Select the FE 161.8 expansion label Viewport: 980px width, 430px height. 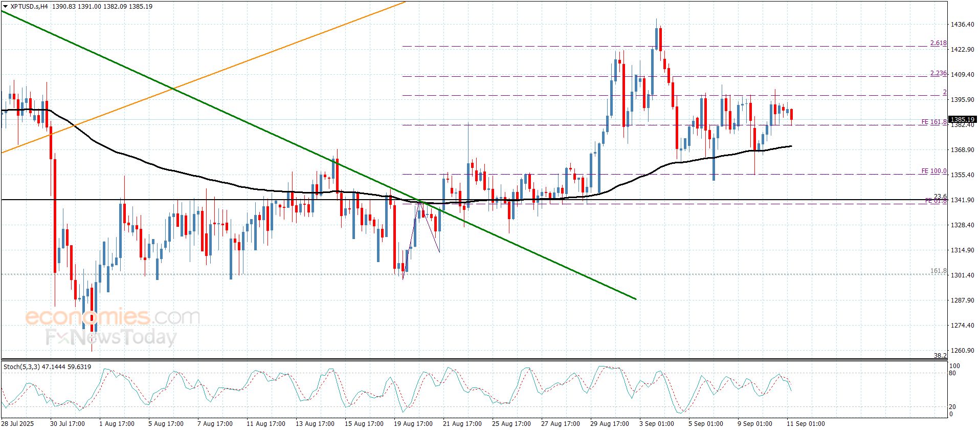tap(933, 122)
